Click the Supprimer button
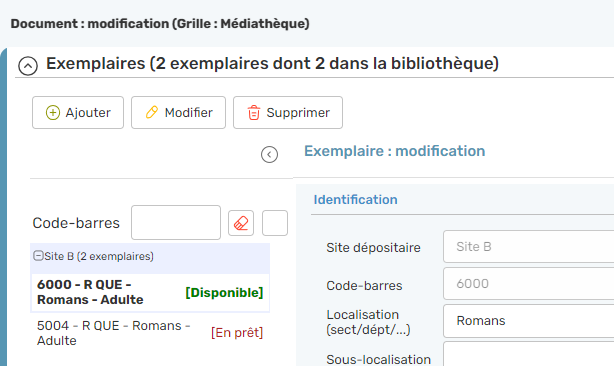 288,113
